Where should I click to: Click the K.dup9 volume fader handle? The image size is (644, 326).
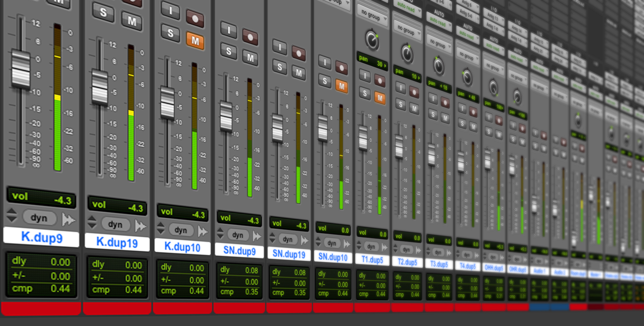coord(21,69)
